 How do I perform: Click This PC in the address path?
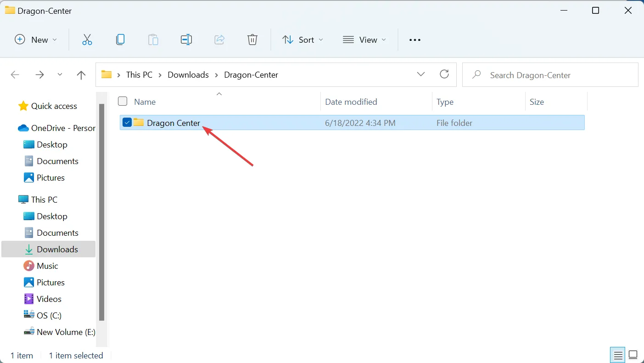pyautogui.click(x=139, y=75)
